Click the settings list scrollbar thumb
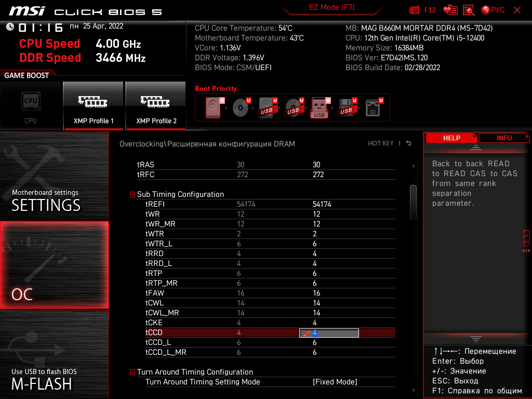This screenshot has height=399, width=532. pos(413,202)
